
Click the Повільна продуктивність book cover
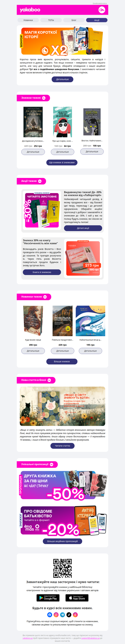tap(62, 321)
